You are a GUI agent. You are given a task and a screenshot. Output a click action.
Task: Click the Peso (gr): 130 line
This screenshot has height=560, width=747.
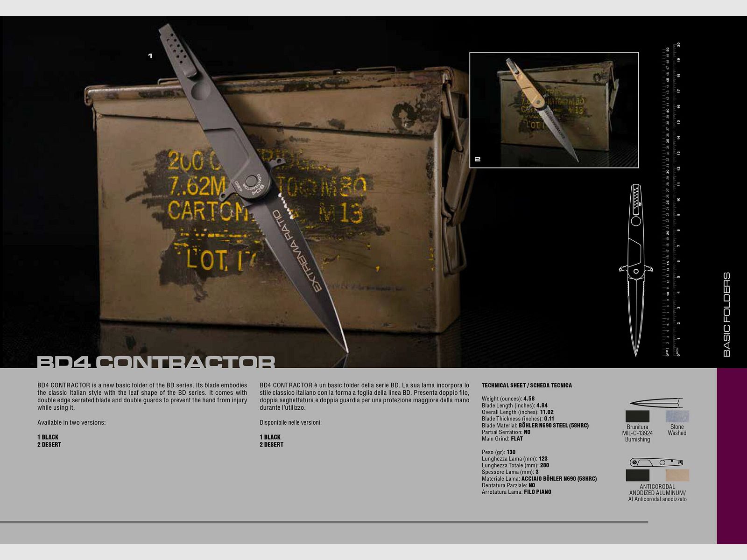tap(499, 452)
